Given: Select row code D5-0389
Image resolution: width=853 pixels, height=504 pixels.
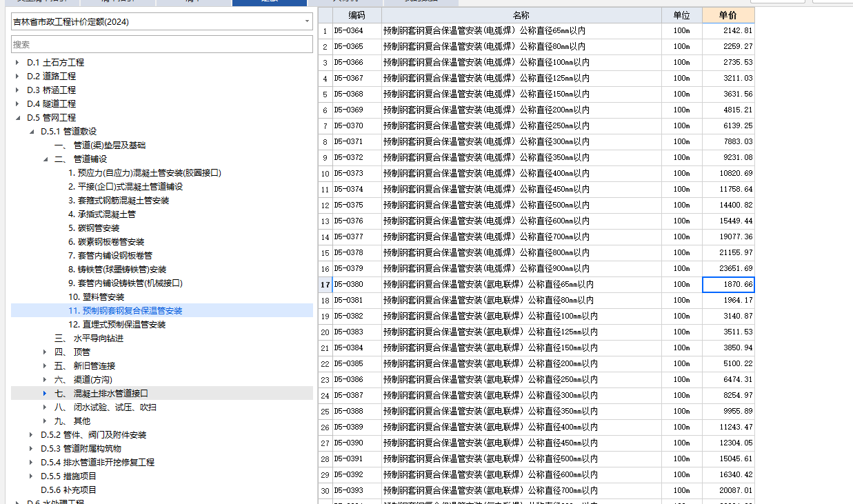Looking at the screenshot, I should (357, 427).
